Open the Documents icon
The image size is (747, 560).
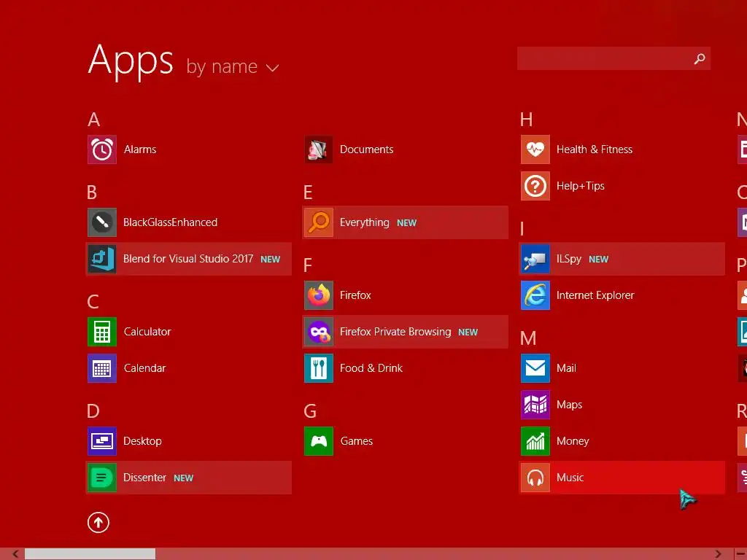(x=319, y=149)
